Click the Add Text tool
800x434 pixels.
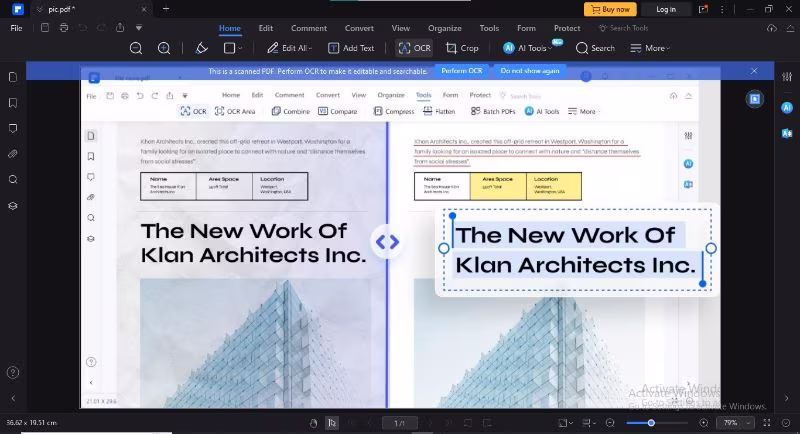[351, 48]
